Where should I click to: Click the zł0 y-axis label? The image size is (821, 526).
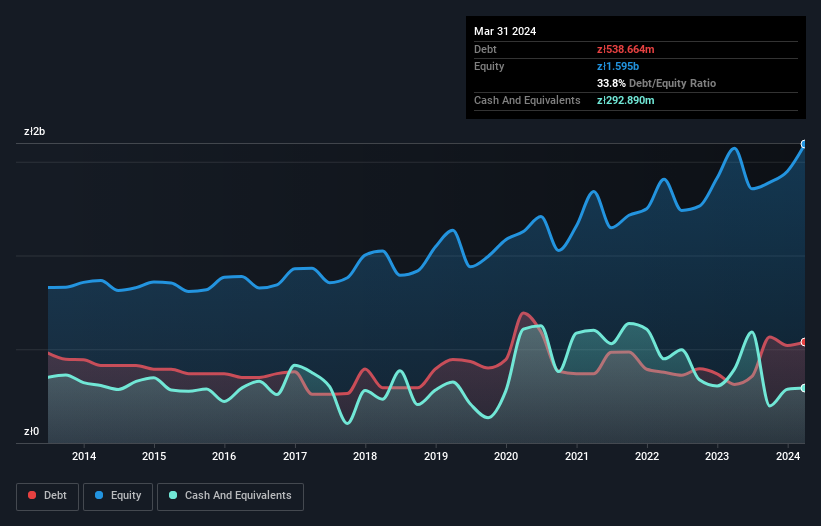(x=31, y=431)
